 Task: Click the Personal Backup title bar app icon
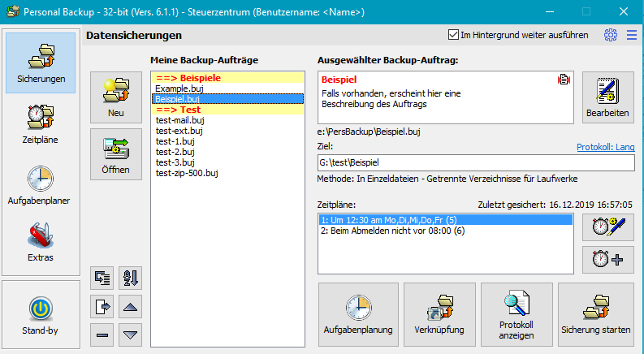(13, 11)
